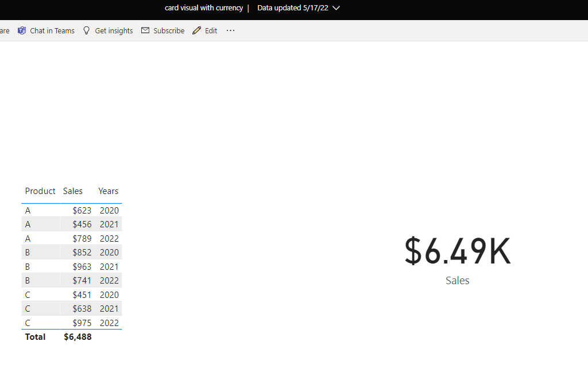588x376 pixels.
Task: Open Chat in Teams
Action: click(x=52, y=31)
